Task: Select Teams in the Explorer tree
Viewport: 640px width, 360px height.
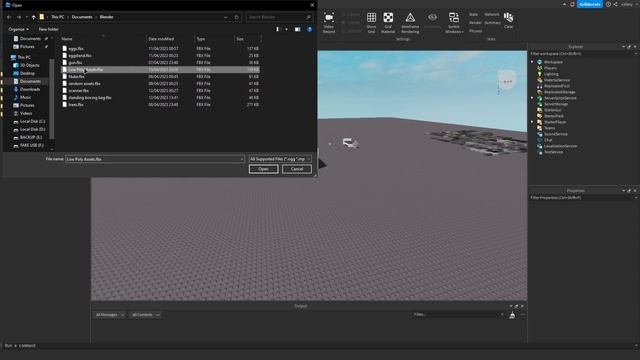Action: pos(549,128)
